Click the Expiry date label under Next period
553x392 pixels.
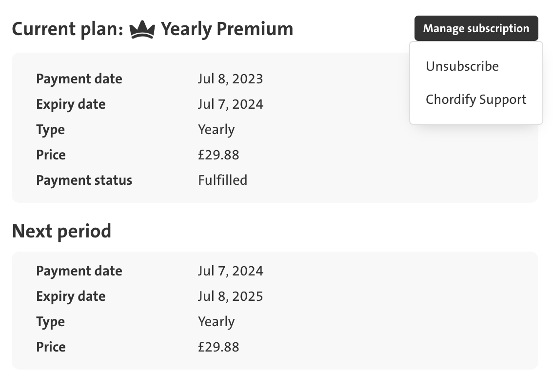pyautogui.click(x=71, y=297)
